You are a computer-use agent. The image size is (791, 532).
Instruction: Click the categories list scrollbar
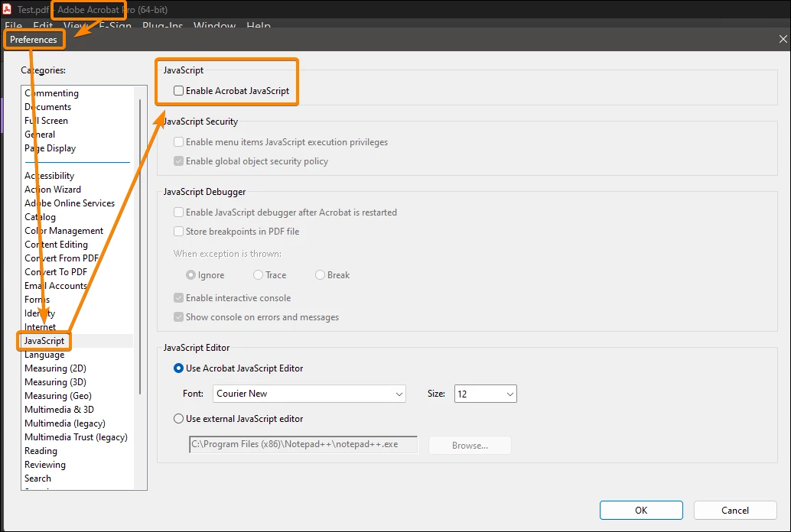140,247
